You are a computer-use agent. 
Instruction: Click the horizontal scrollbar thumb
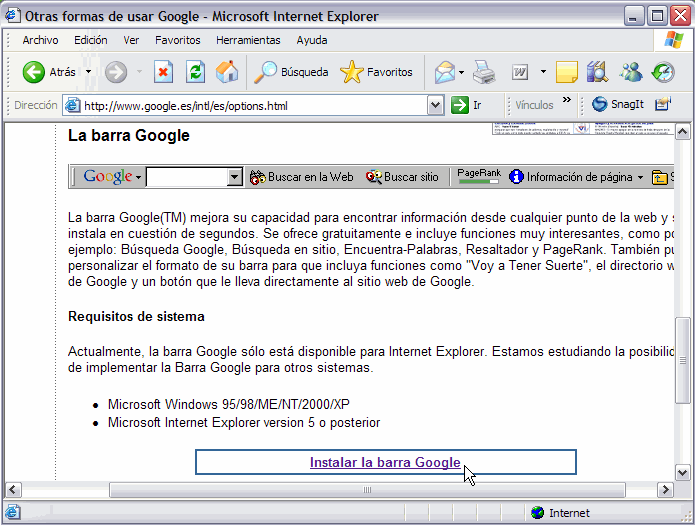pos(367,490)
